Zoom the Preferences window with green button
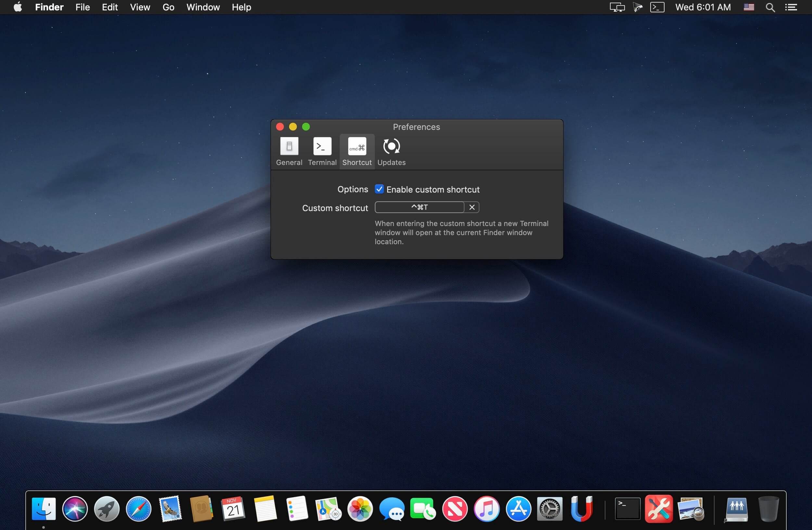The image size is (812, 530). pyautogui.click(x=306, y=127)
